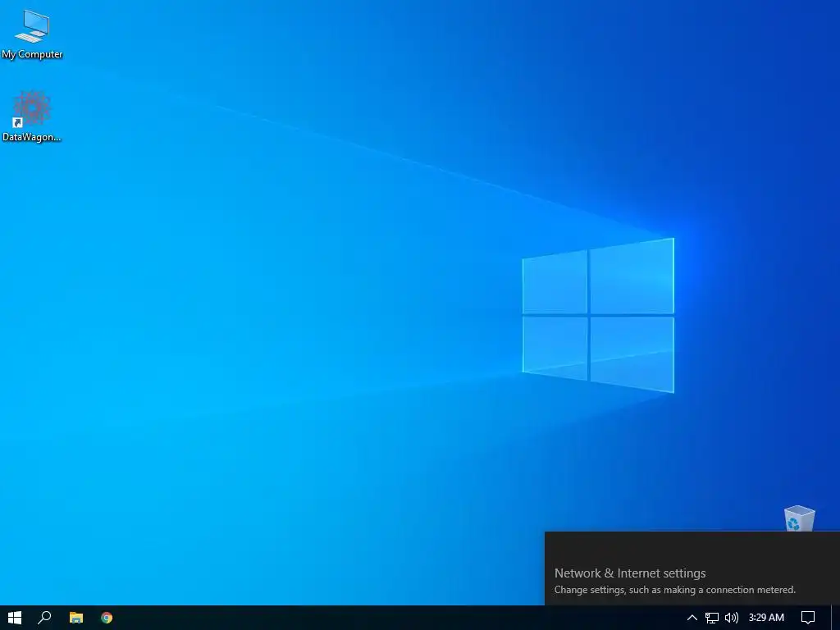This screenshot has height=630, width=840.
Task: Open Network & Internet settings link
Action: click(630, 573)
